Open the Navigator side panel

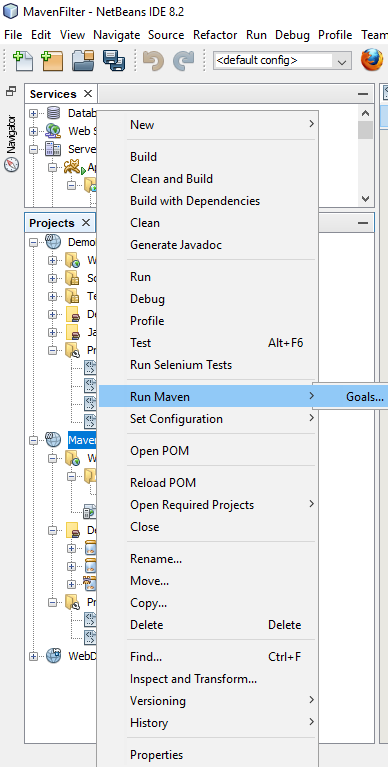(x=11, y=143)
